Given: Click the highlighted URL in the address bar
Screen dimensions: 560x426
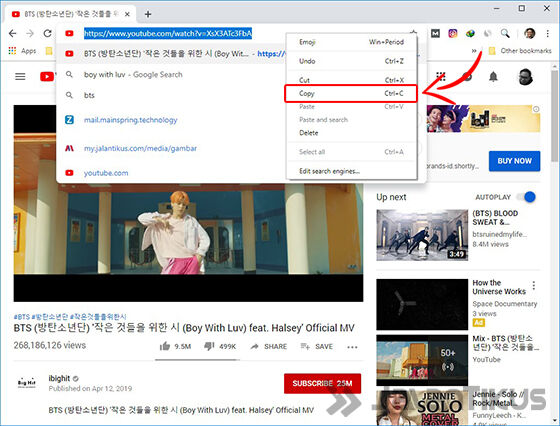Looking at the screenshot, I should (x=168, y=34).
